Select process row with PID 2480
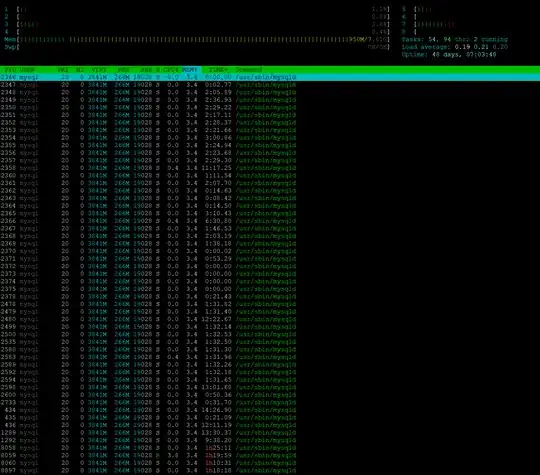 148,319
